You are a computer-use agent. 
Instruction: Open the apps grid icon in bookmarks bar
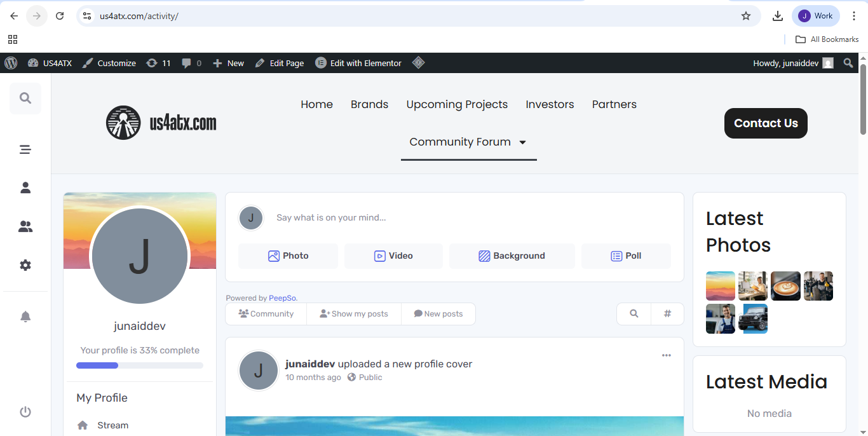[13, 39]
